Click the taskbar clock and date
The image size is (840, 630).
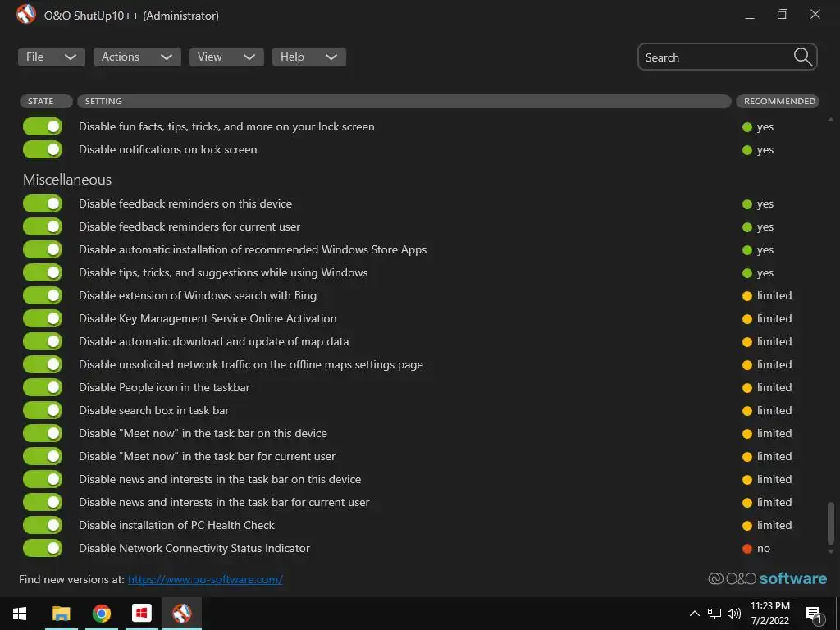coord(769,614)
